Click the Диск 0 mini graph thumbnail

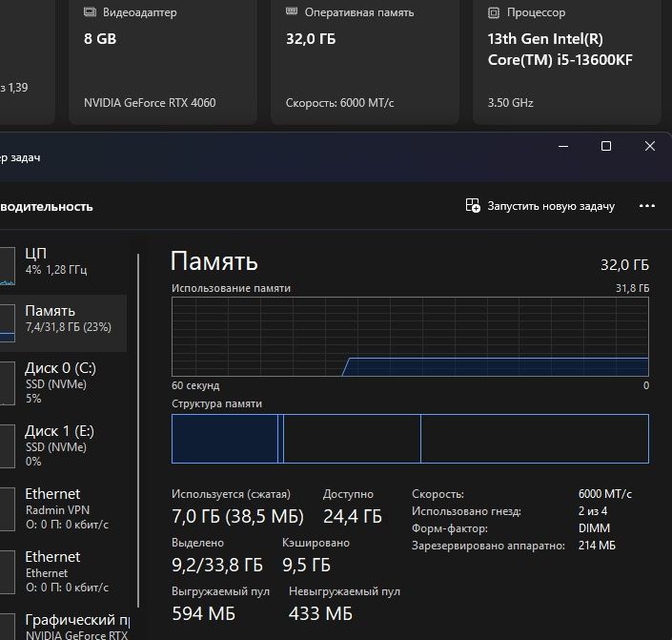pos(8,383)
